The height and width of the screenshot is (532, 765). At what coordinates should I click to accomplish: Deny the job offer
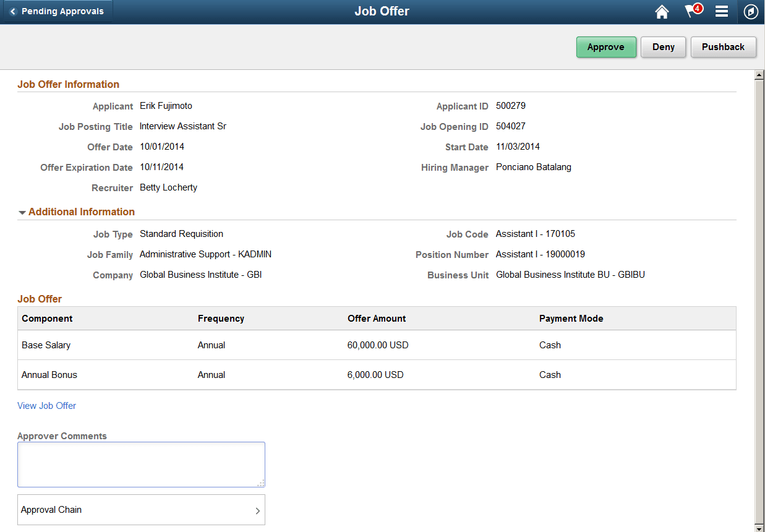point(663,47)
